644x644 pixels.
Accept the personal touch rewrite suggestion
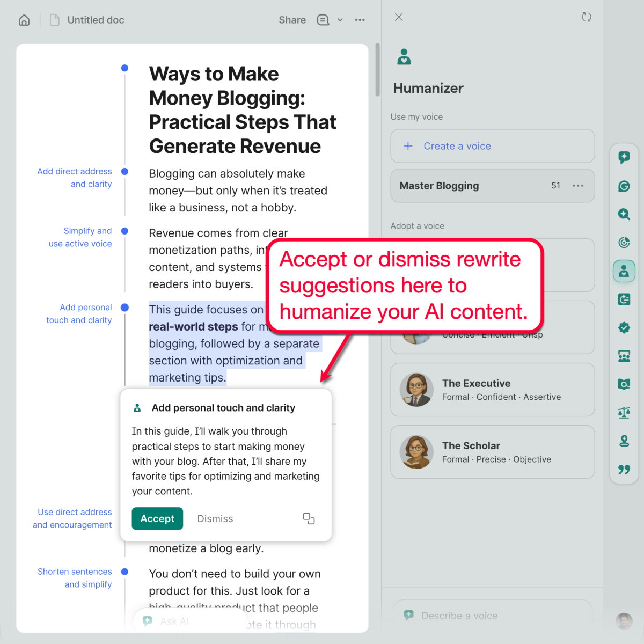tap(157, 518)
